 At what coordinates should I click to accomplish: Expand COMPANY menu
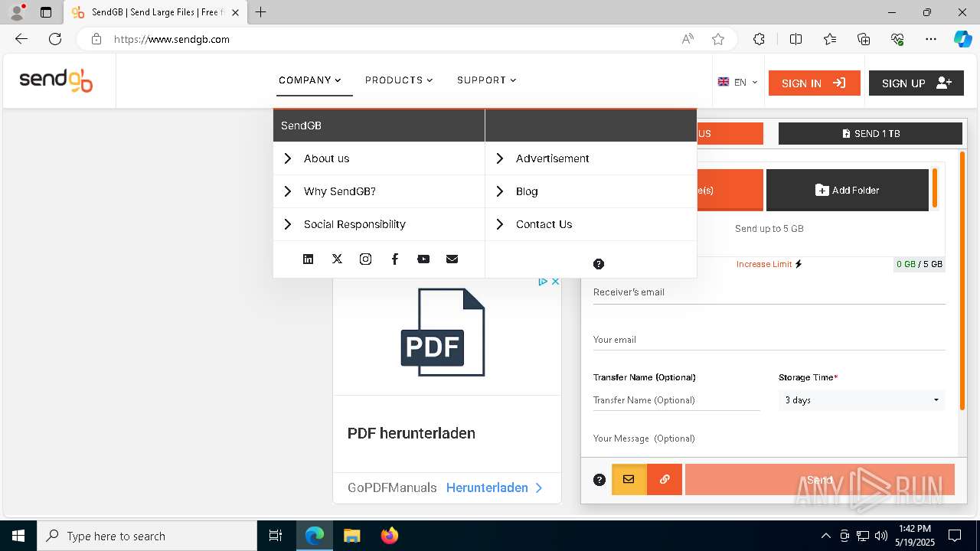point(310,80)
